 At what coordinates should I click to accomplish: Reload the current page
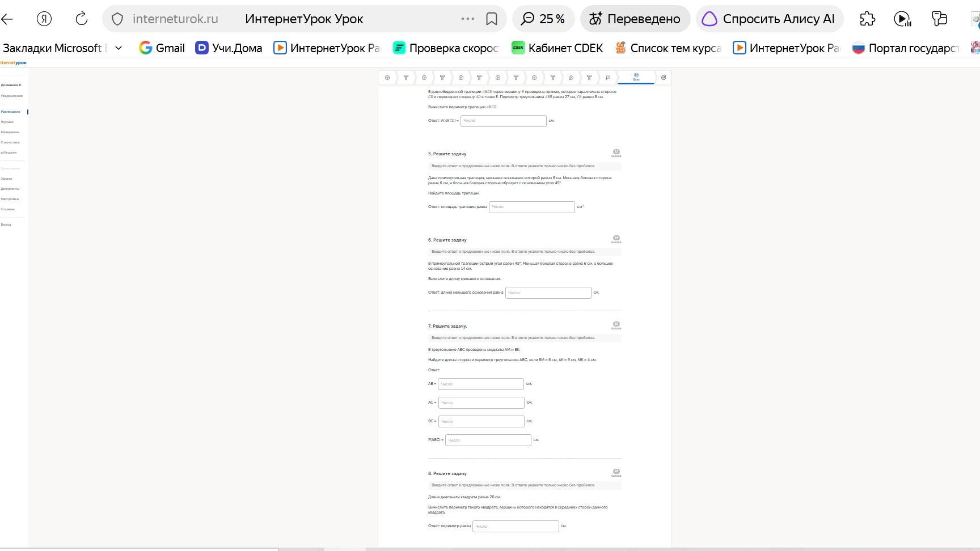click(82, 19)
